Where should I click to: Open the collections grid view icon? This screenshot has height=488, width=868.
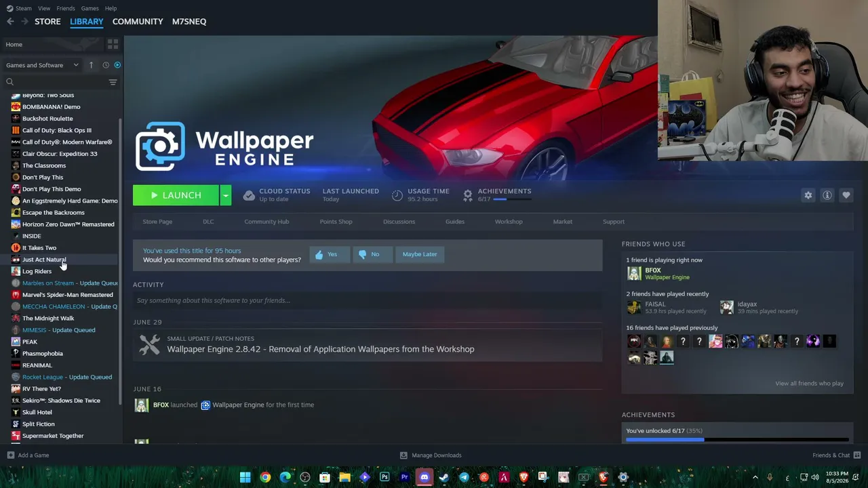113,44
